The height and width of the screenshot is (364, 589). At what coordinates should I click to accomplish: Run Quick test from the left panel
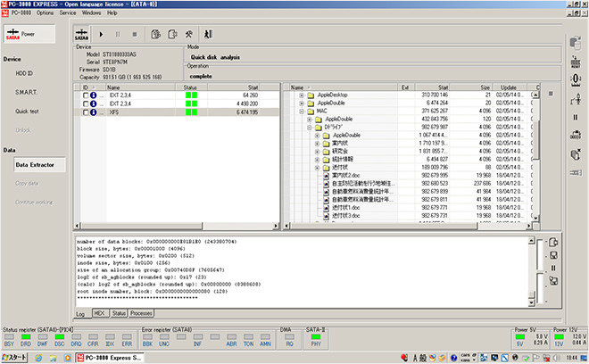[x=27, y=112]
